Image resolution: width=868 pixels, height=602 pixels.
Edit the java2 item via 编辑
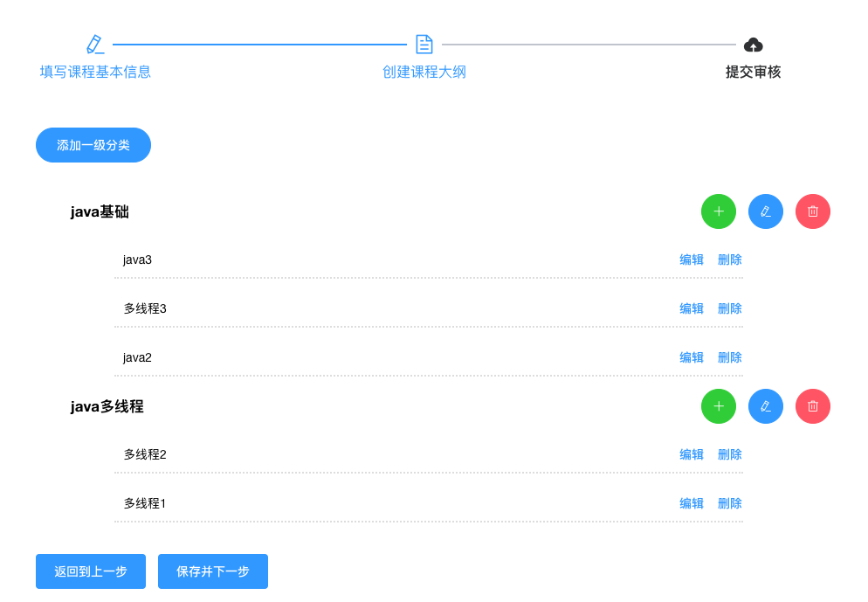tap(692, 357)
